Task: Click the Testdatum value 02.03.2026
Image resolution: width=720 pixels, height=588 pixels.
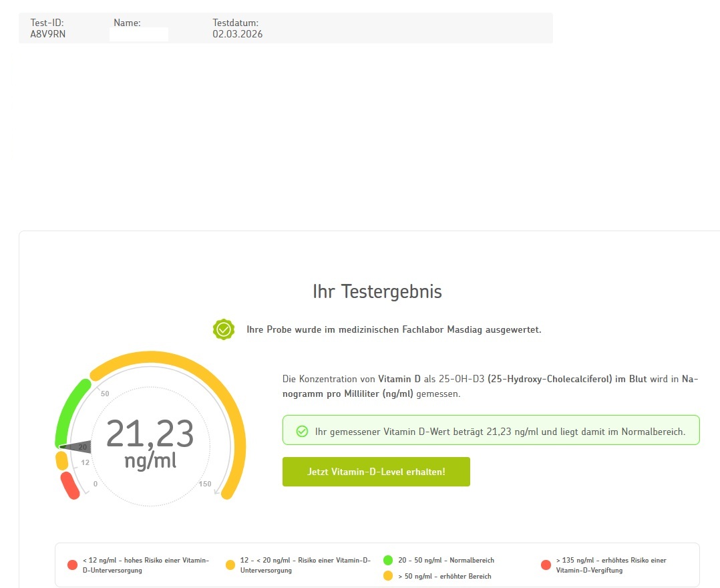Action: [237, 34]
